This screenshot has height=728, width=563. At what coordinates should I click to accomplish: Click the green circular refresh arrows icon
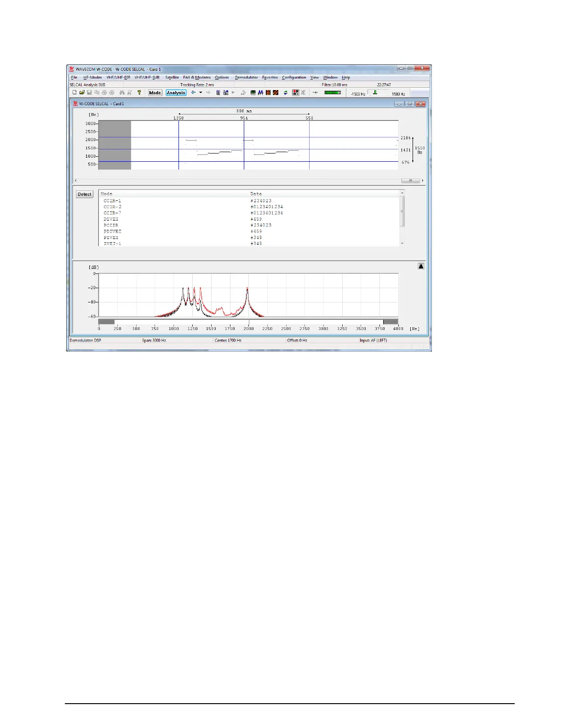pyautogui.click(x=285, y=92)
